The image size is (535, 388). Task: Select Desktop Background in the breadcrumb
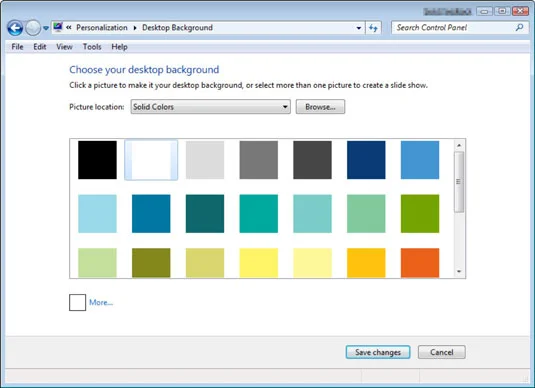pos(177,28)
